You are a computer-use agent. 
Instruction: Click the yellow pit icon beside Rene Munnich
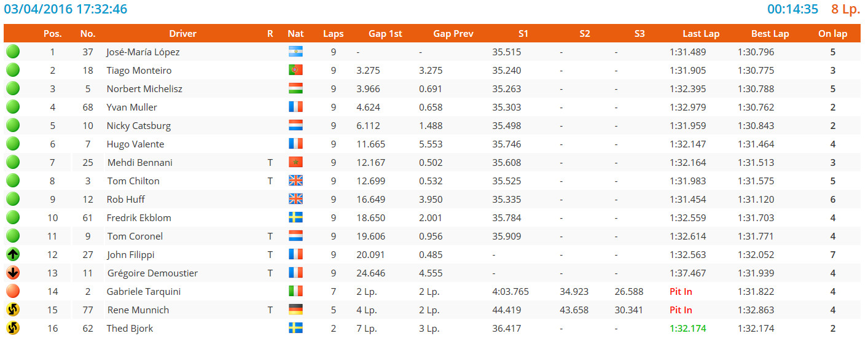(x=13, y=310)
